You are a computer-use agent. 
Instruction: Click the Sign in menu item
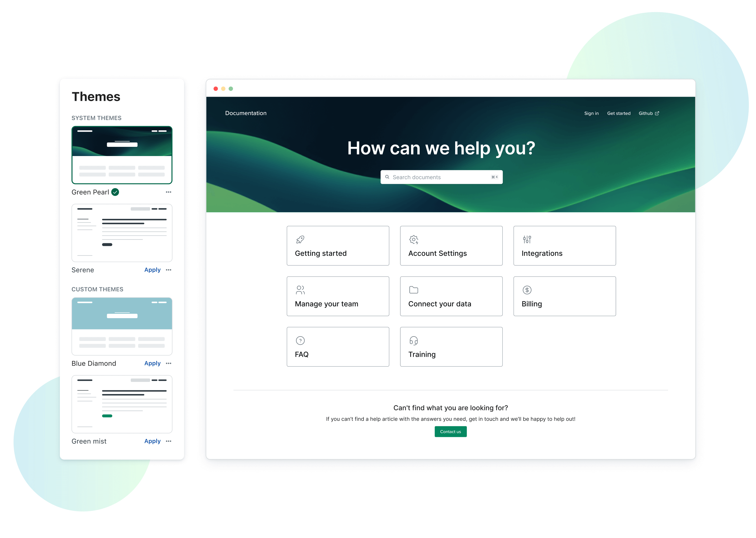pyautogui.click(x=591, y=113)
